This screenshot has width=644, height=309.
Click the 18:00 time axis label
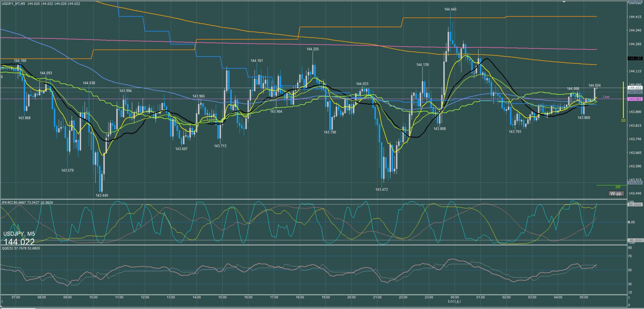click(x=300, y=297)
